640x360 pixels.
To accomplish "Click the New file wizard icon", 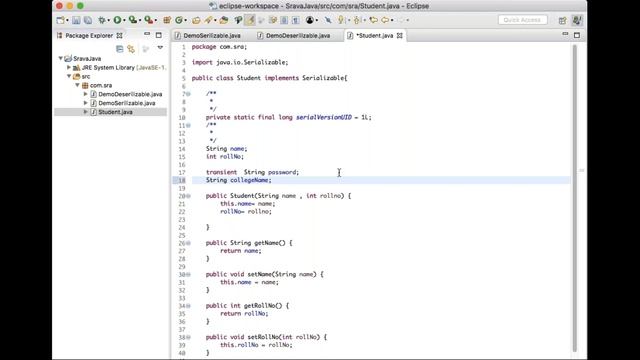I will pyautogui.click(x=61, y=20).
